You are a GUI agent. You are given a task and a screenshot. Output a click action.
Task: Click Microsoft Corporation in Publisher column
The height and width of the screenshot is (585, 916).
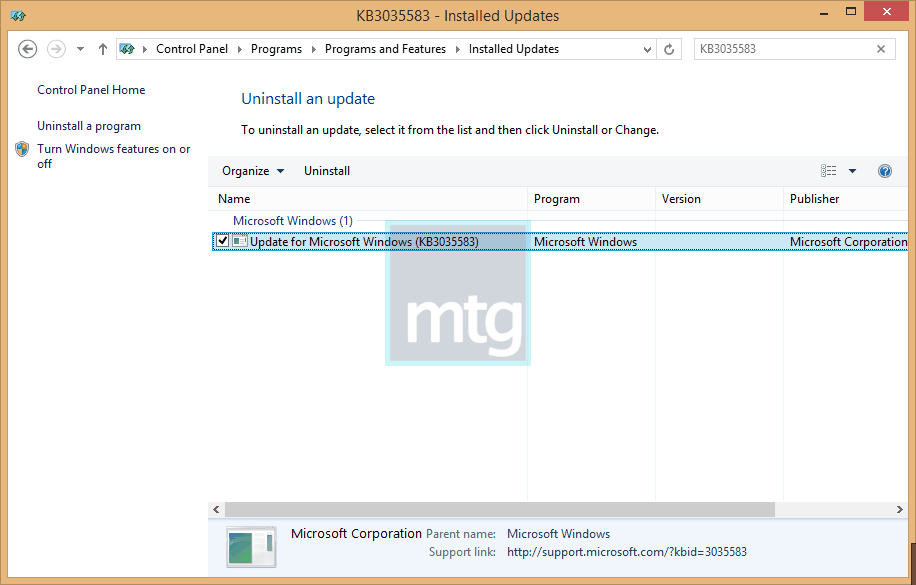(x=848, y=242)
